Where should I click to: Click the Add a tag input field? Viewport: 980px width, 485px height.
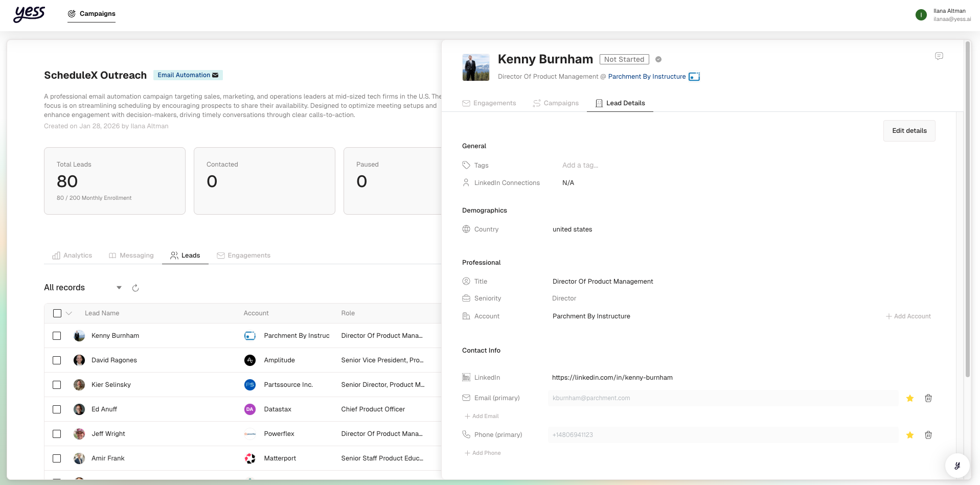580,166
